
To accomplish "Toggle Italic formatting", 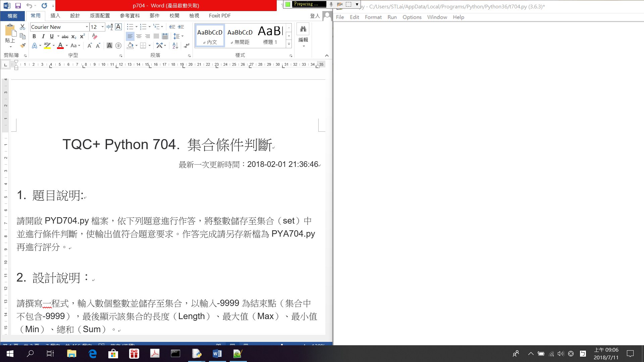I will [x=43, y=36].
